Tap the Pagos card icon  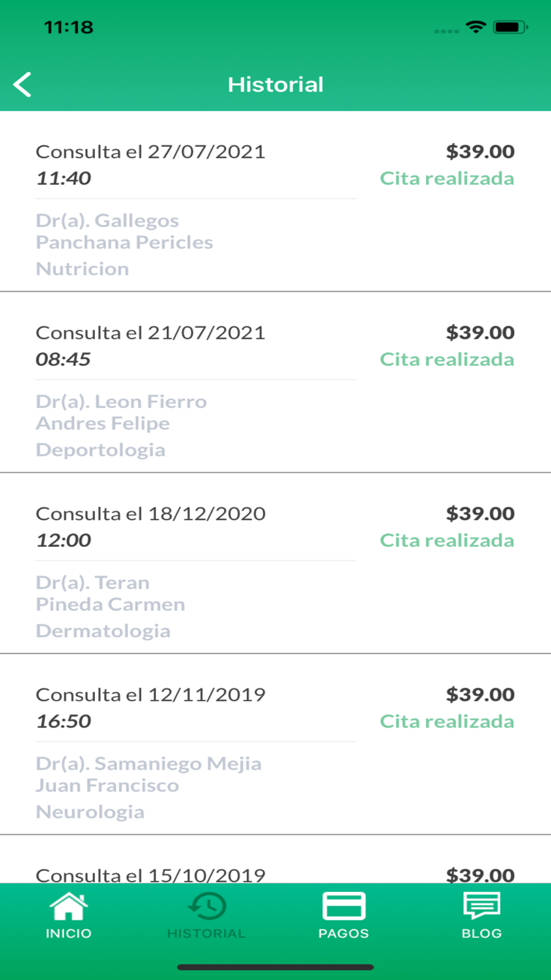click(344, 907)
